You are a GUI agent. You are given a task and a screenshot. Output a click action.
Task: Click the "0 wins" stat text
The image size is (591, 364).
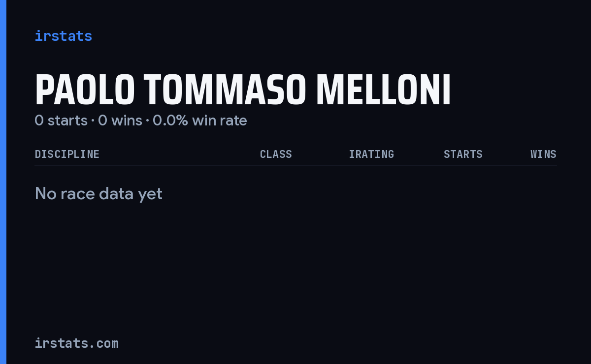coord(120,121)
